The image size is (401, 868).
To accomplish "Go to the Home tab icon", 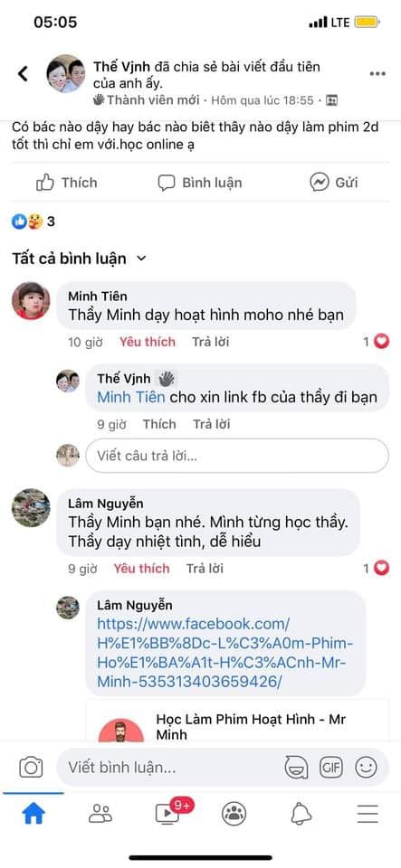I will (33, 813).
